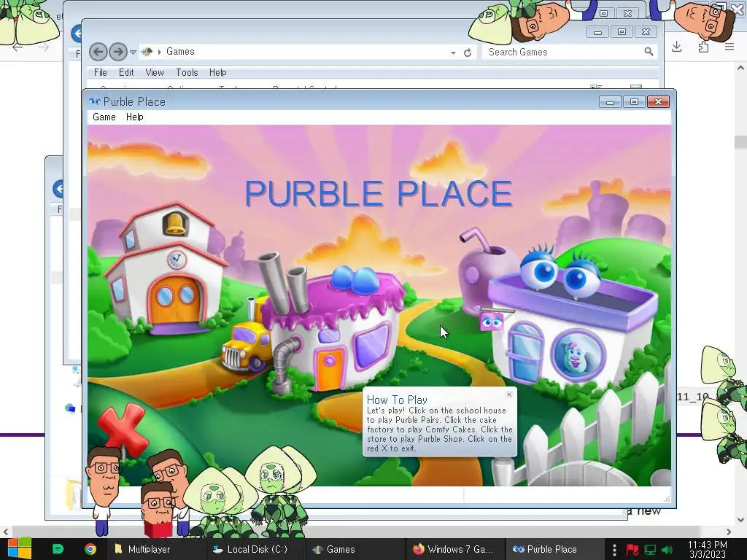This screenshot has width=747, height=560.
Task: Expand recent locations dropdown in Games window
Action: (x=133, y=52)
